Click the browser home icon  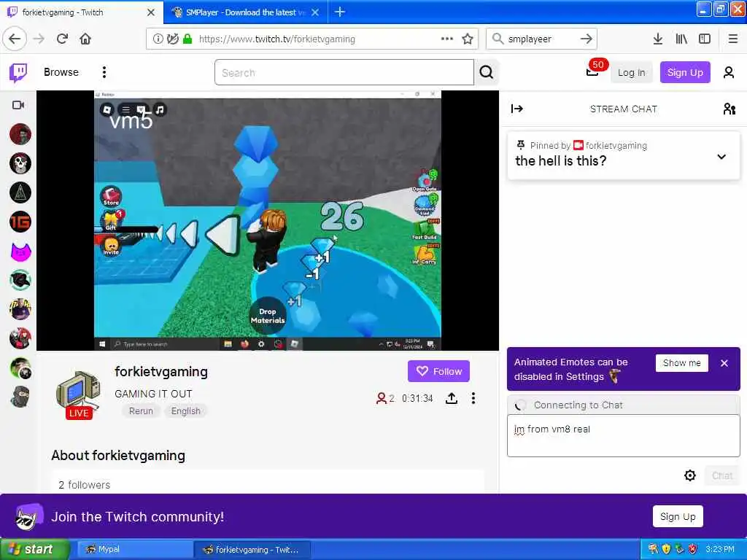pyautogui.click(x=85, y=39)
